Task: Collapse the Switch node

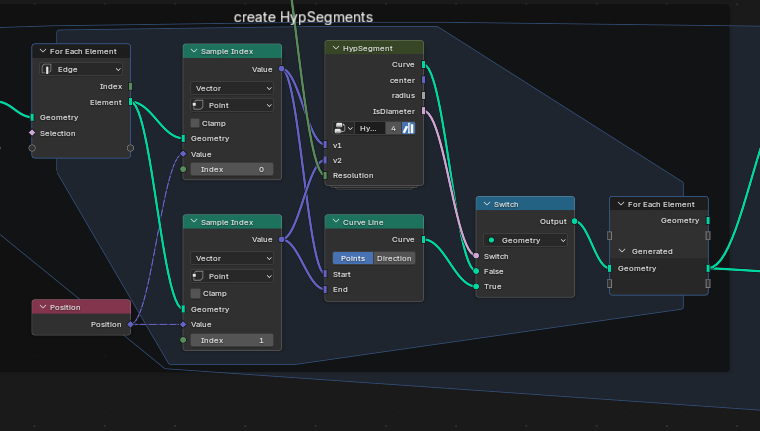Action: [487, 204]
